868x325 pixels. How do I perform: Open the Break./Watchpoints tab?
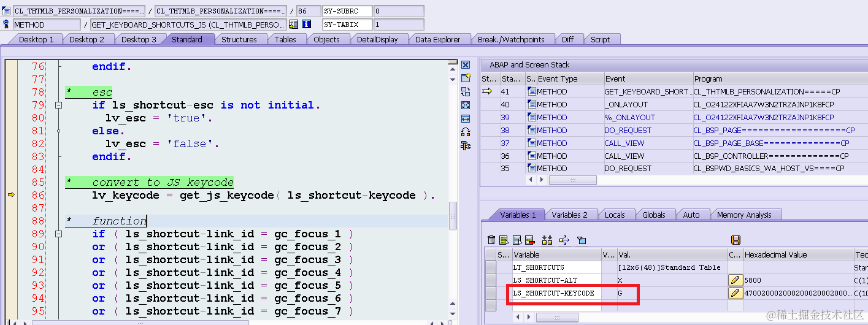[x=511, y=39]
